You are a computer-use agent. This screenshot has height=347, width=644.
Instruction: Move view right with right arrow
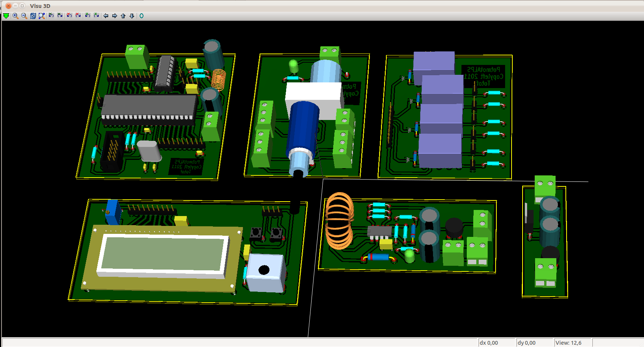pyautogui.click(x=115, y=16)
